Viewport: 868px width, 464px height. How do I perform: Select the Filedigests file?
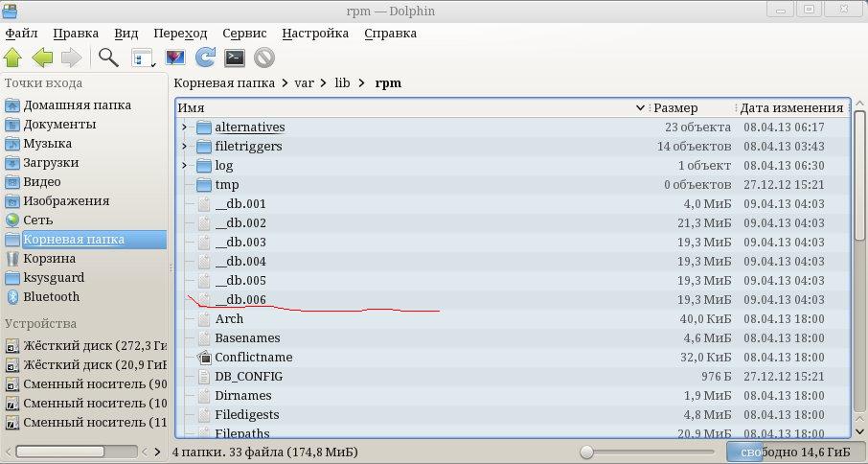point(247,415)
